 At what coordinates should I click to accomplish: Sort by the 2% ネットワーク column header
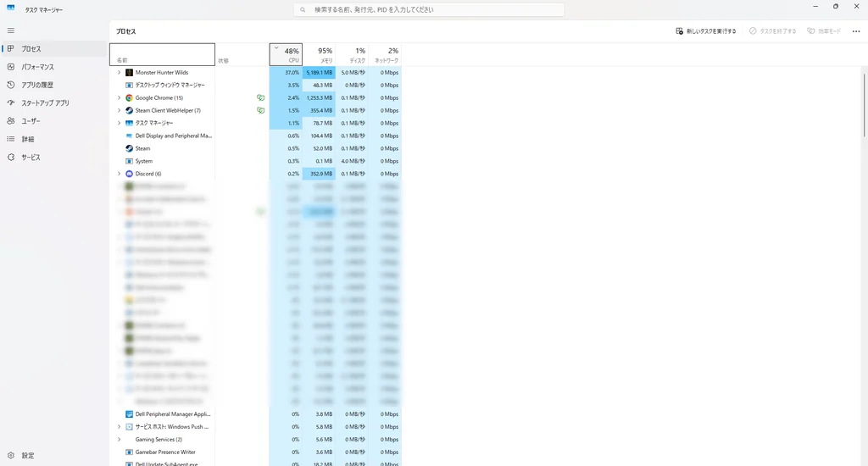385,55
